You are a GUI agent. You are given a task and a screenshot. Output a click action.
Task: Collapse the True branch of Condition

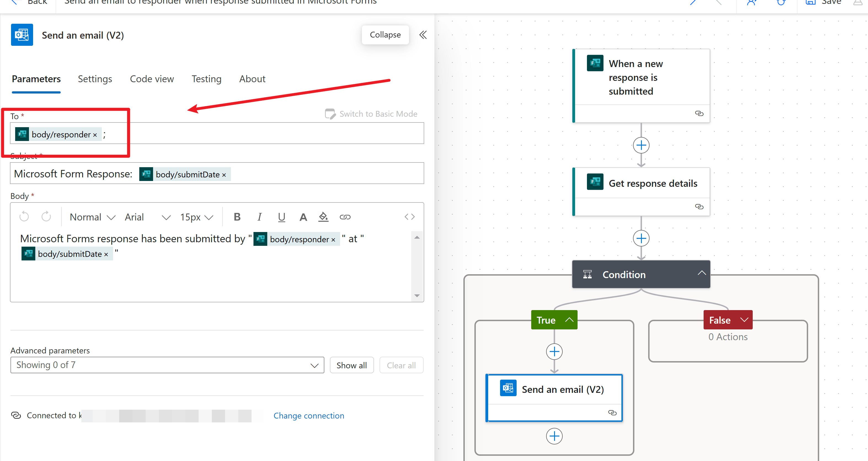point(569,320)
